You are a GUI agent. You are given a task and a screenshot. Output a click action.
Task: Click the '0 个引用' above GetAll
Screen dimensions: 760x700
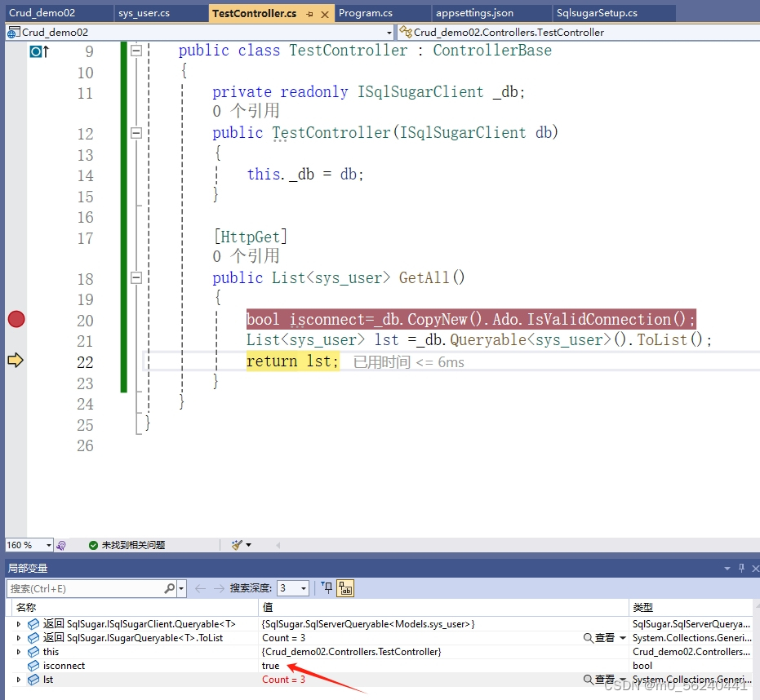click(x=247, y=256)
